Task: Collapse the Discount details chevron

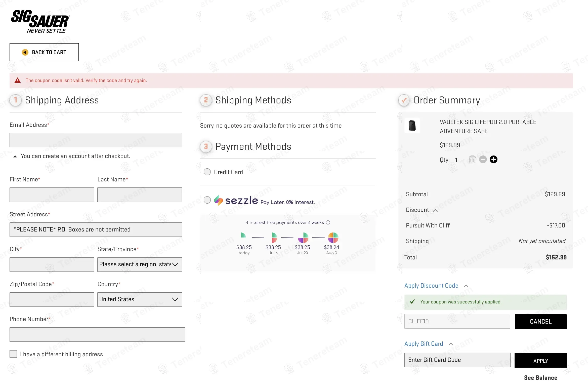Action: 436,210
